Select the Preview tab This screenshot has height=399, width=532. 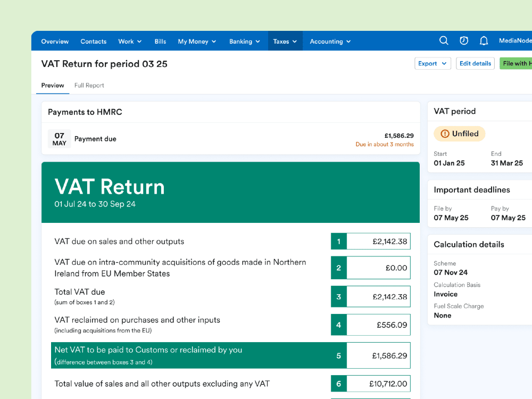click(52, 85)
